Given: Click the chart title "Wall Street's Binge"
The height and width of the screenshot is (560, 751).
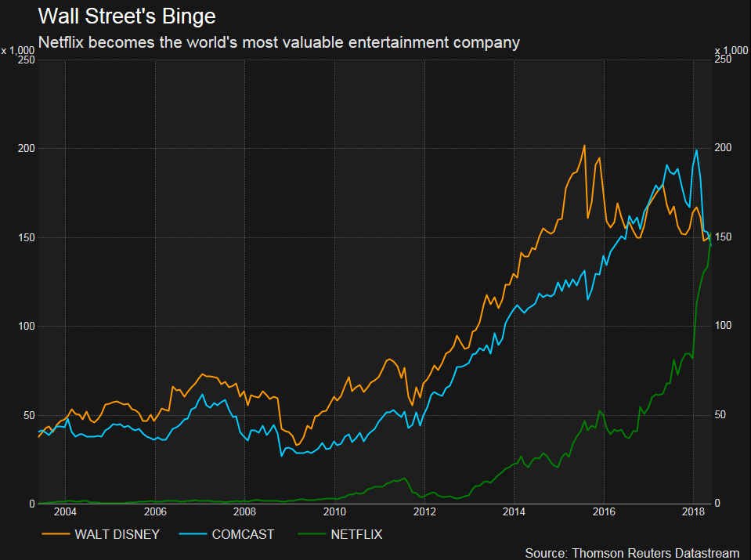Looking at the screenshot, I should [x=127, y=16].
